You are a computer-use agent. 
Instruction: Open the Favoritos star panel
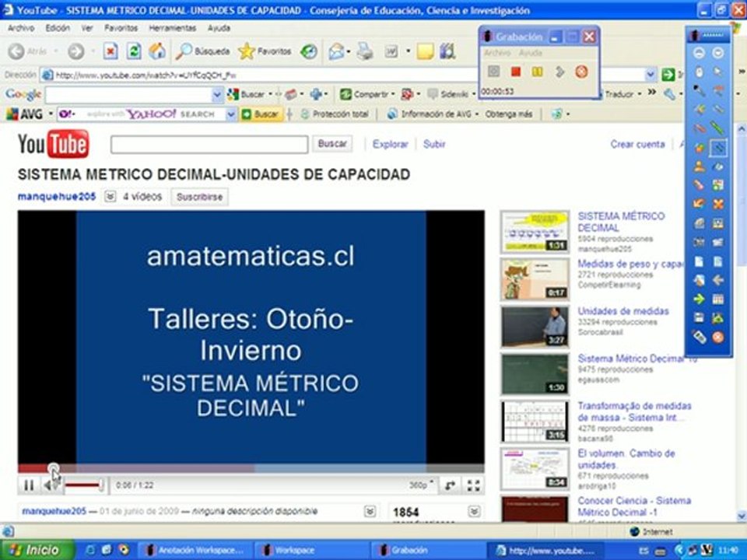coord(265,51)
